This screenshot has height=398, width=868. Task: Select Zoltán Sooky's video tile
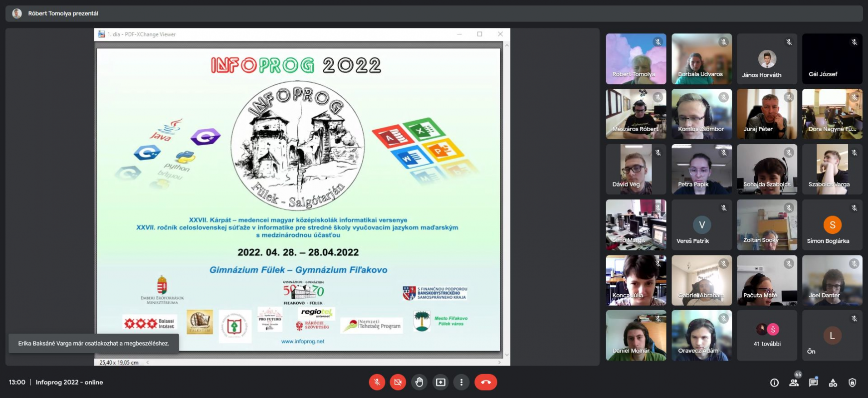(767, 225)
